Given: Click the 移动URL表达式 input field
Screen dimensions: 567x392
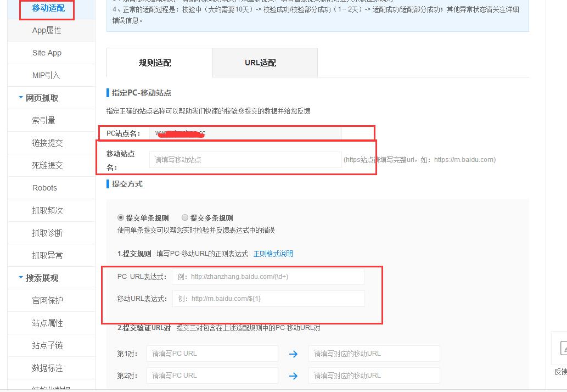Looking at the screenshot, I should (268, 299).
